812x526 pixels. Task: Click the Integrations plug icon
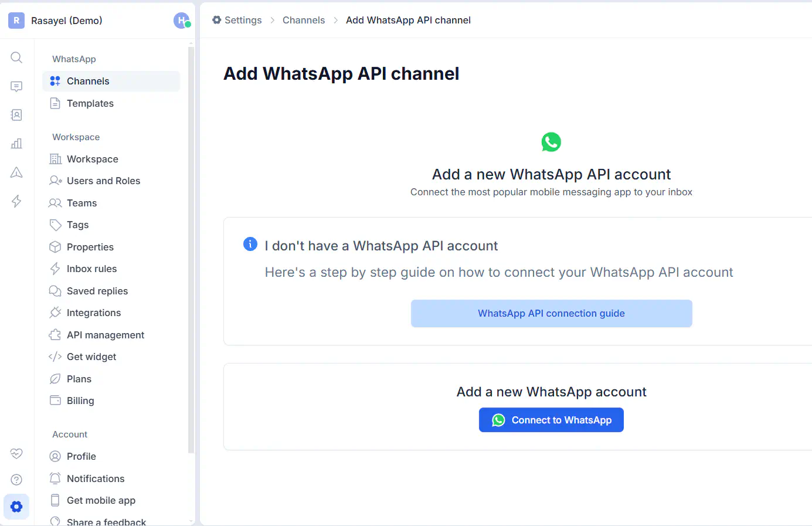[55, 313]
